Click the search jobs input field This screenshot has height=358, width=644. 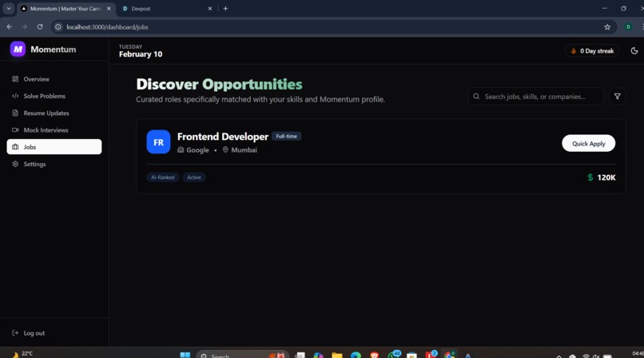535,97
